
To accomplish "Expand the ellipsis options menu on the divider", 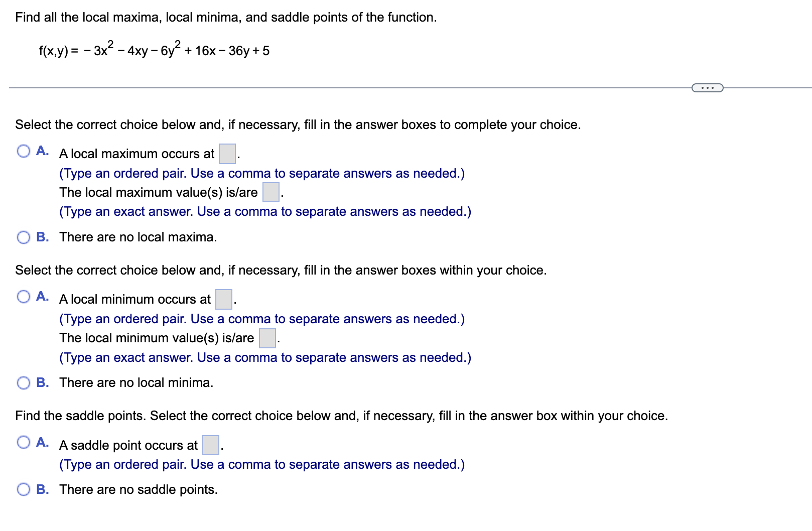I will 708,87.
